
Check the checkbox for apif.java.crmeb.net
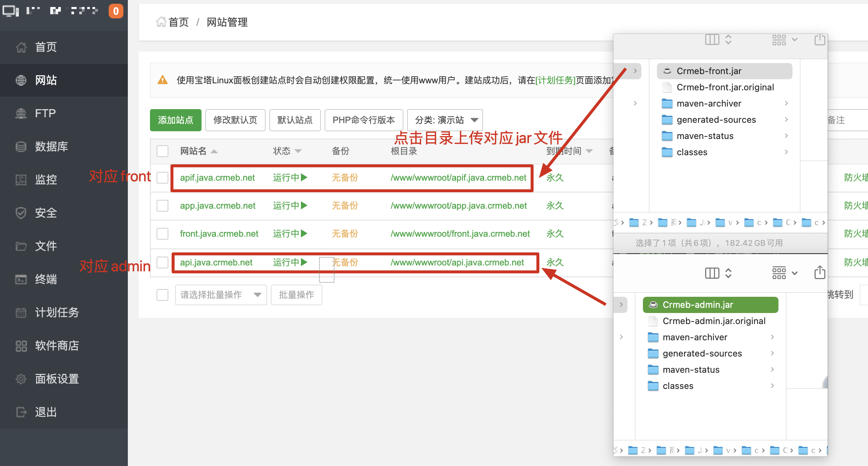click(162, 177)
